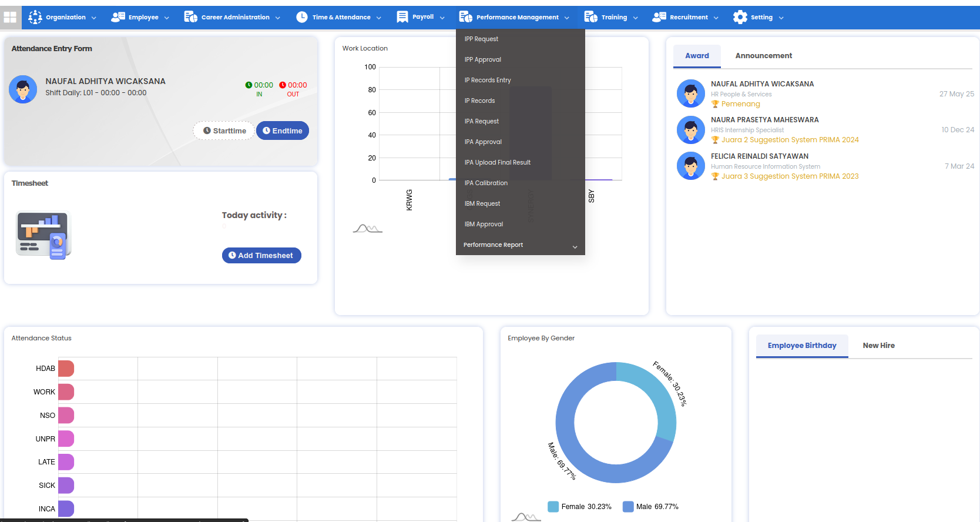Select IPA Calibration from the menu
The width and height of the screenshot is (980, 522).
[486, 183]
